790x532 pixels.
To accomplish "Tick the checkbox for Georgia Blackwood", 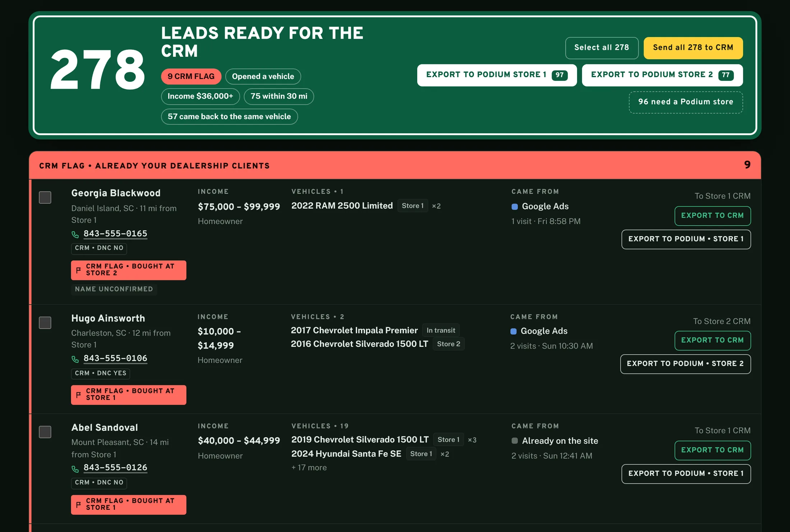I will click(45, 197).
